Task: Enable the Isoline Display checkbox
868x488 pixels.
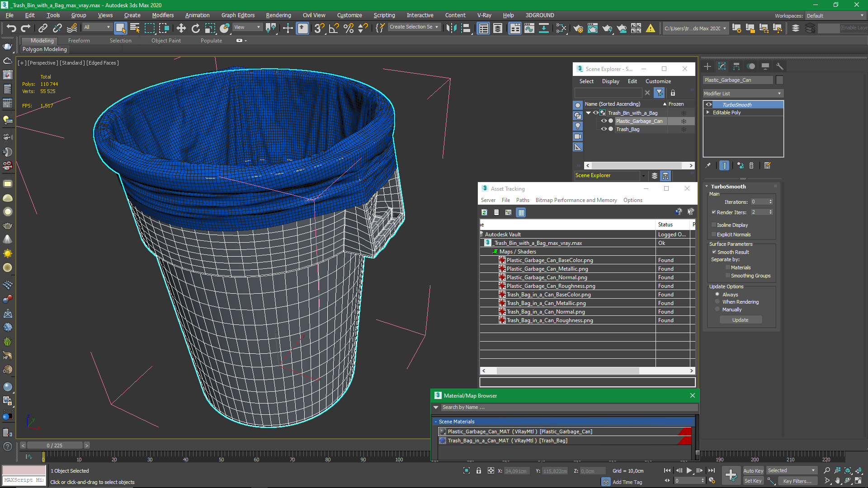Action: tap(714, 225)
